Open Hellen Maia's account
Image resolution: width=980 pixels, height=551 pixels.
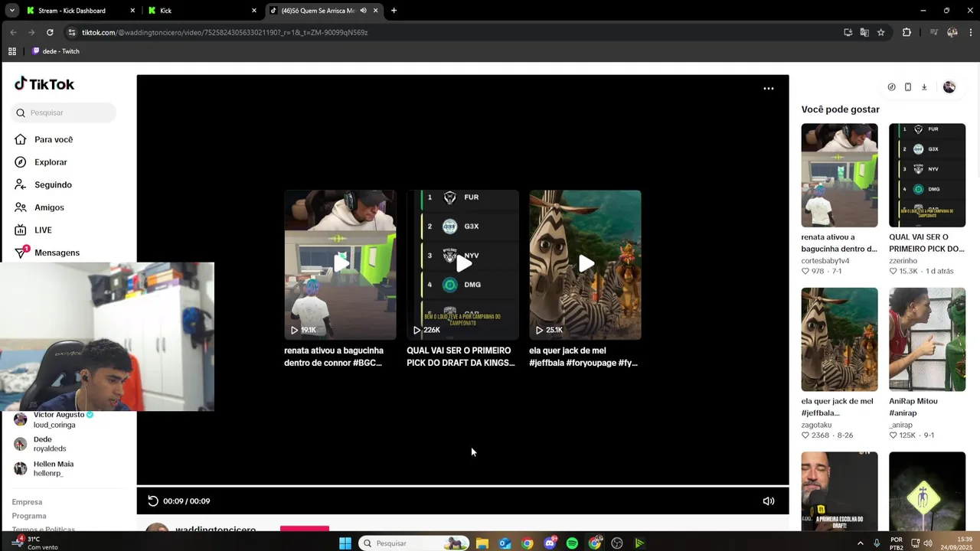(x=44, y=468)
